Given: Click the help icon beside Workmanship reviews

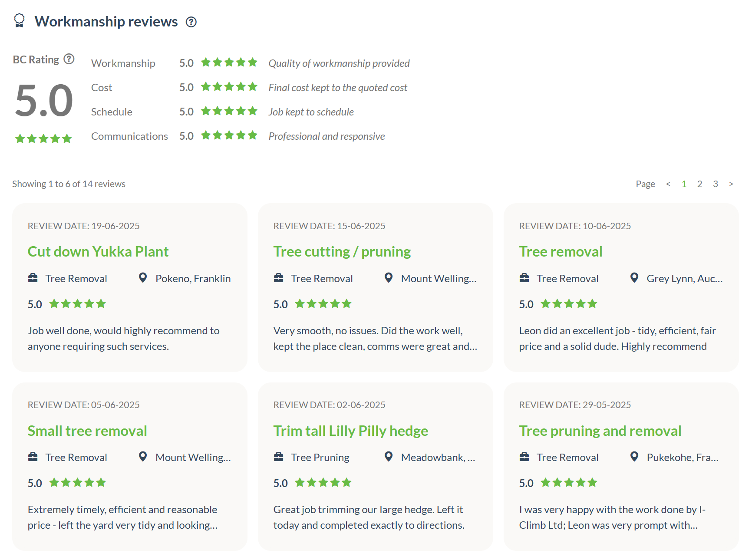Looking at the screenshot, I should click(x=191, y=22).
